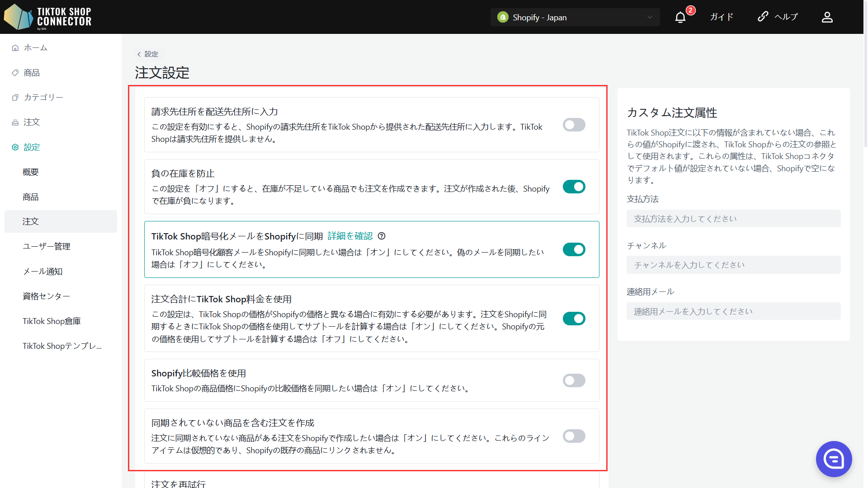Select 概要 under settings

tap(31, 172)
